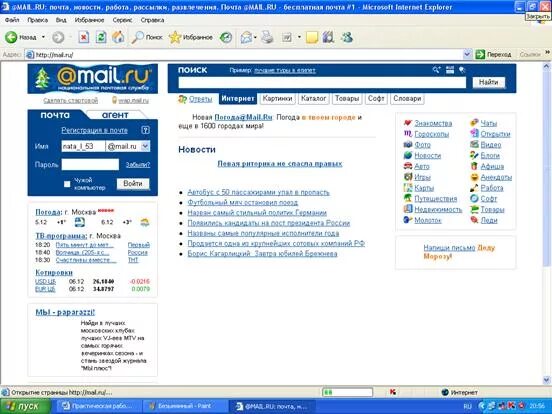Click the RU language indicator in tray

click(x=467, y=406)
